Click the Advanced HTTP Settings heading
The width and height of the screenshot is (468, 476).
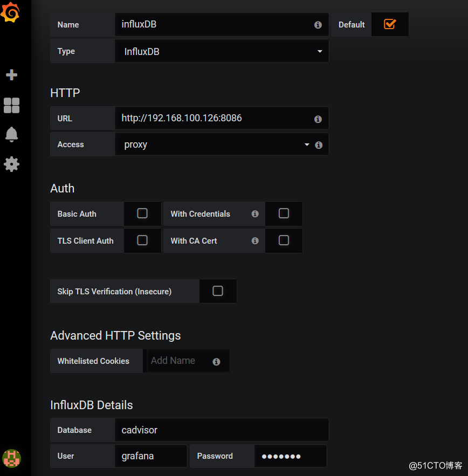point(115,335)
